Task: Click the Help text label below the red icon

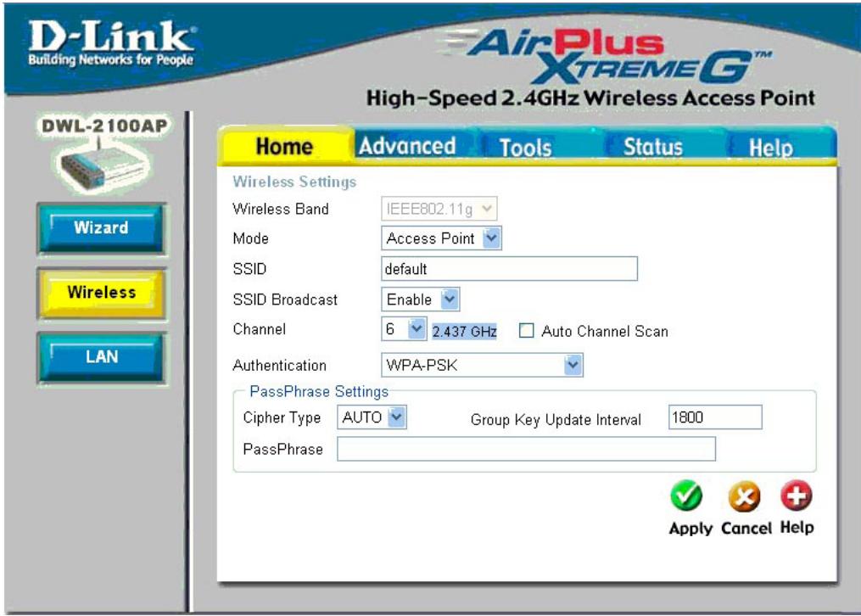Action: click(x=797, y=527)
